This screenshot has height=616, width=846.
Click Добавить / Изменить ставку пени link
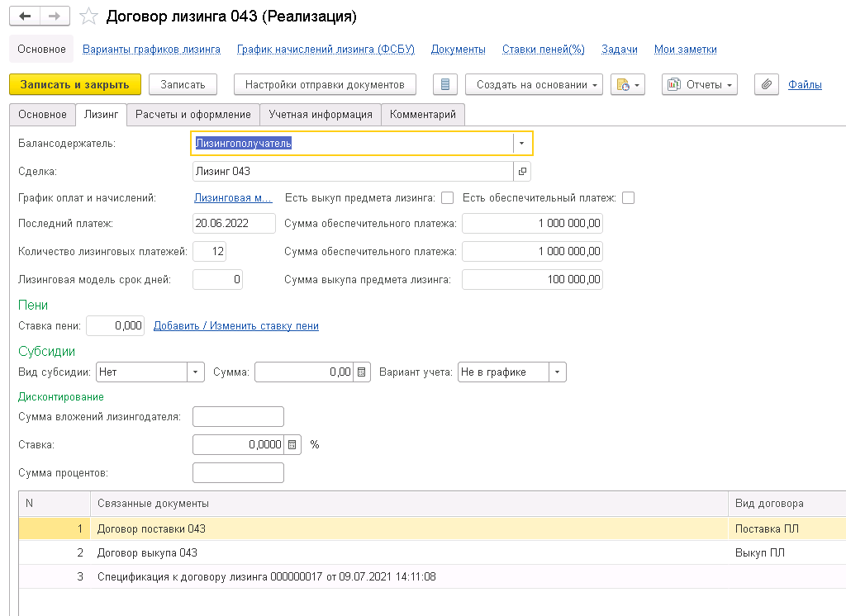point(236,326)
